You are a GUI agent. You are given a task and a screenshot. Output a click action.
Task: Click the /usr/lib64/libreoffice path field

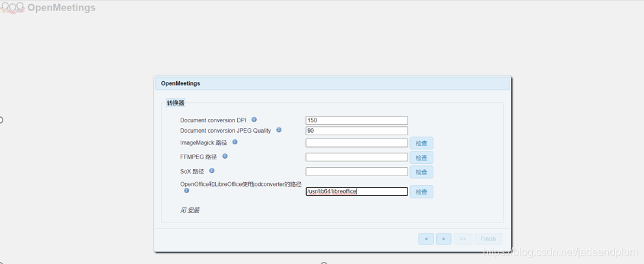coord(357,191)
